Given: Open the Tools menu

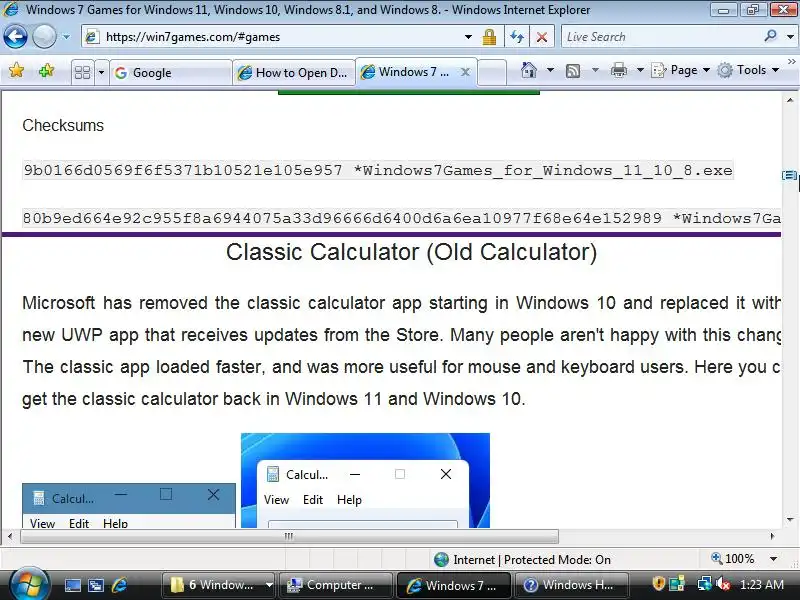Looking at the screenshot, I should point(748,70).
